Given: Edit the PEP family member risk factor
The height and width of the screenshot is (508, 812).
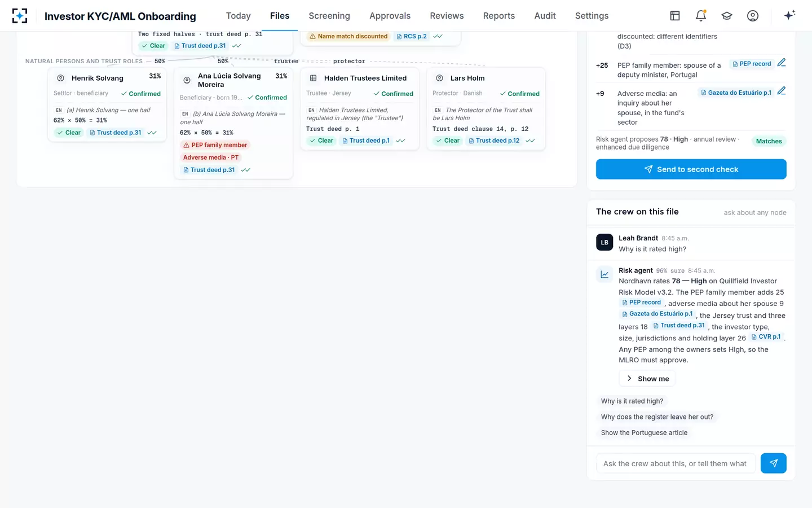Looking at the screenshot, I should (x=782, y=63).
